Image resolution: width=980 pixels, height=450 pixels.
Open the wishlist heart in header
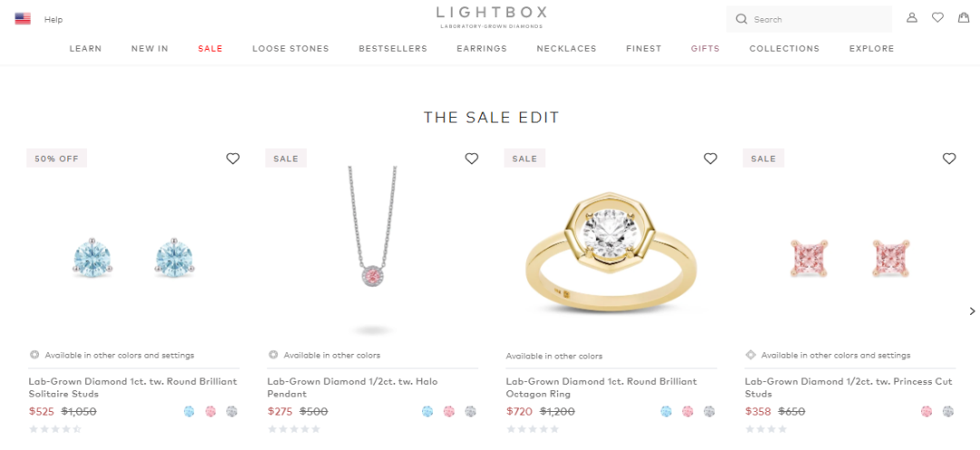coord(937,18)
